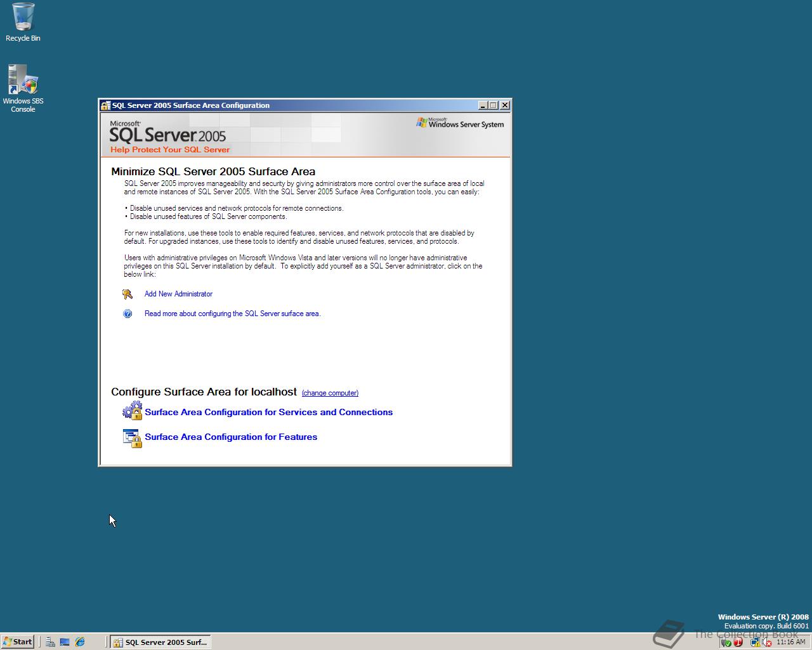The height and width of the screenshot is (650, 812).
Task: Click the Windows Server System logo
Action: (x=460, y=123)
